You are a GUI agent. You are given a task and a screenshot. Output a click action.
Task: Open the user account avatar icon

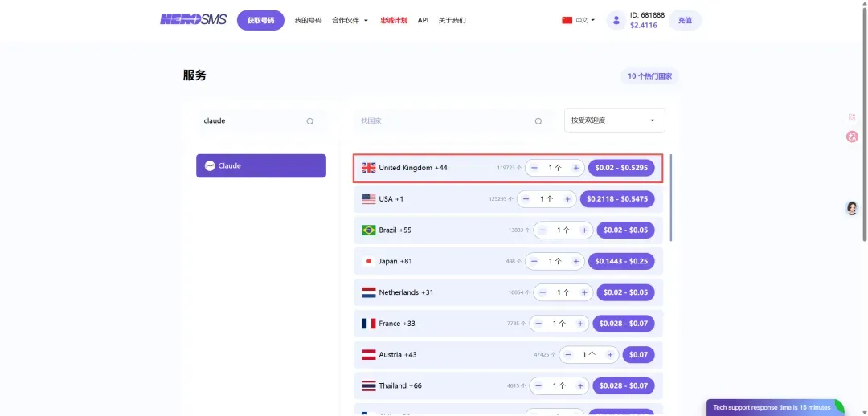pyautogui.click(x=616, y=20)
